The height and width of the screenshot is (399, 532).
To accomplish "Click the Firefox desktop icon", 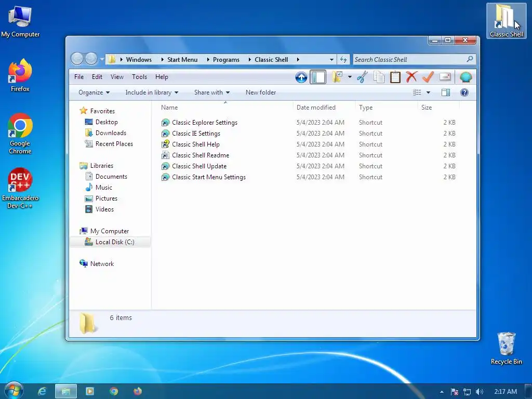I will coord(20,75).
